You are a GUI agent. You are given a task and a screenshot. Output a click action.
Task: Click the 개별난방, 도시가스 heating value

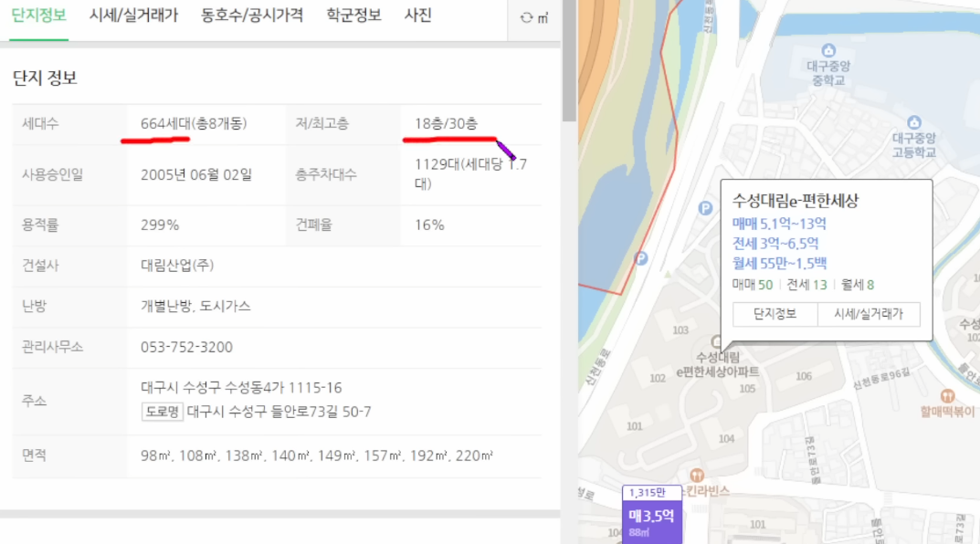coord(195,306)
